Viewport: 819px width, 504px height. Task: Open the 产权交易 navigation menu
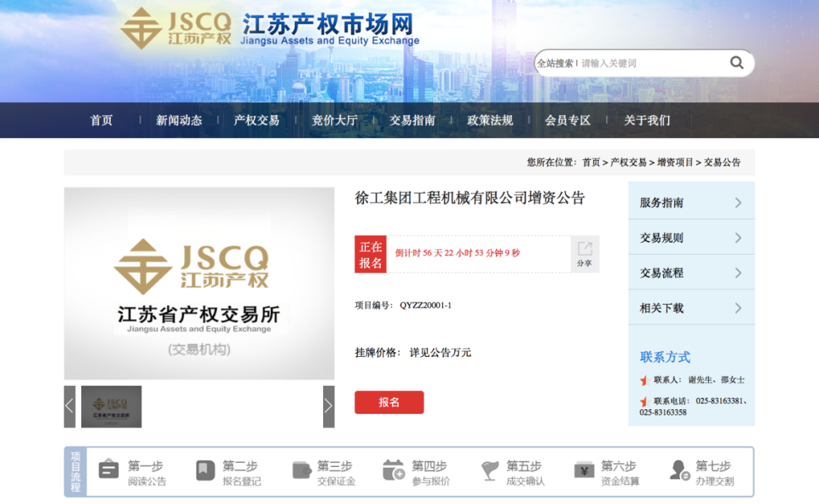coord(256,120)
